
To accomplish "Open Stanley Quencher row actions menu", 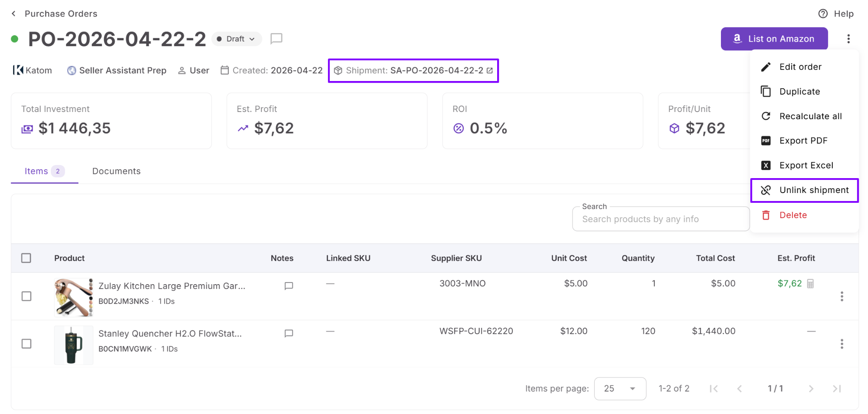I will pyautogui.click(x=842, y=344).
